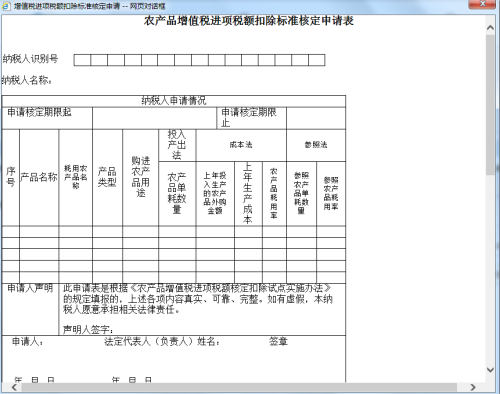Click the 参照农产品单耗数量 column header
The image size is (500, 394).
coord(301,194)
